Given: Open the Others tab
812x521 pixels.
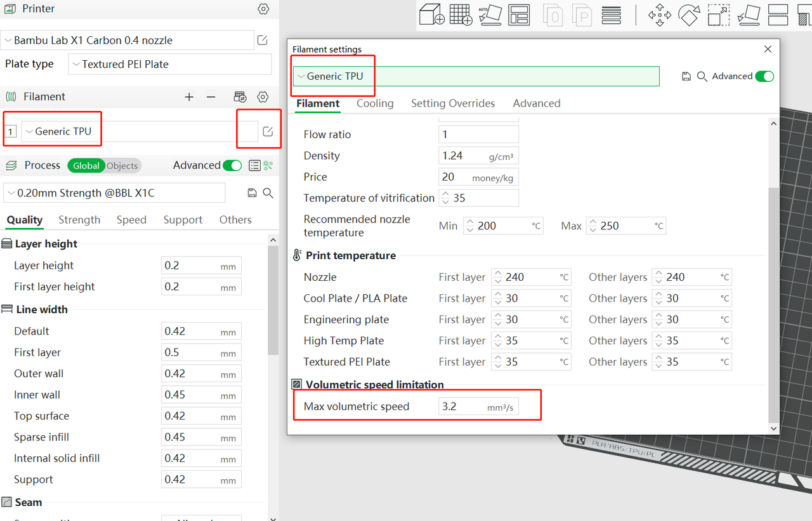Looking at the screenshot, I should point(235,220).
